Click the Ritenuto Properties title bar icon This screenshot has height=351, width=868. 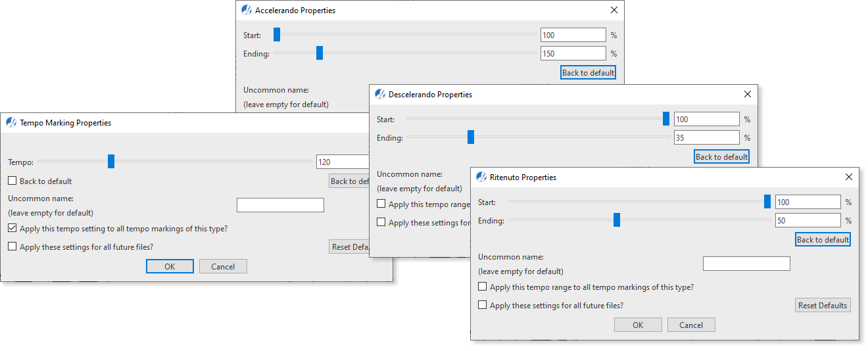coord(481,177)
